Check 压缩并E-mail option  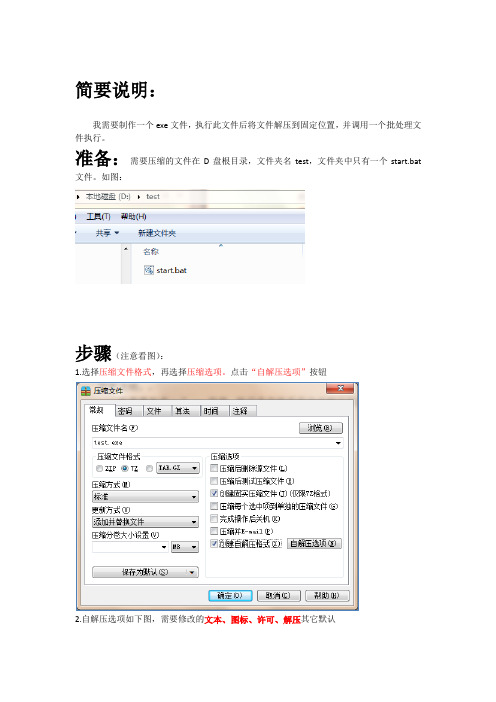(x=214, y=531)
